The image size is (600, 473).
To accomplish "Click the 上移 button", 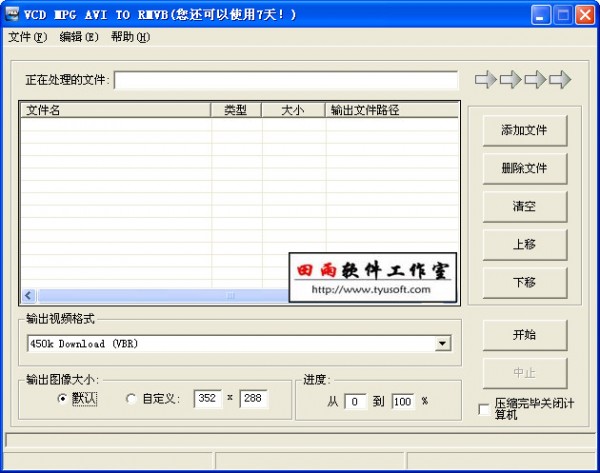I will [x=525, y=245].
